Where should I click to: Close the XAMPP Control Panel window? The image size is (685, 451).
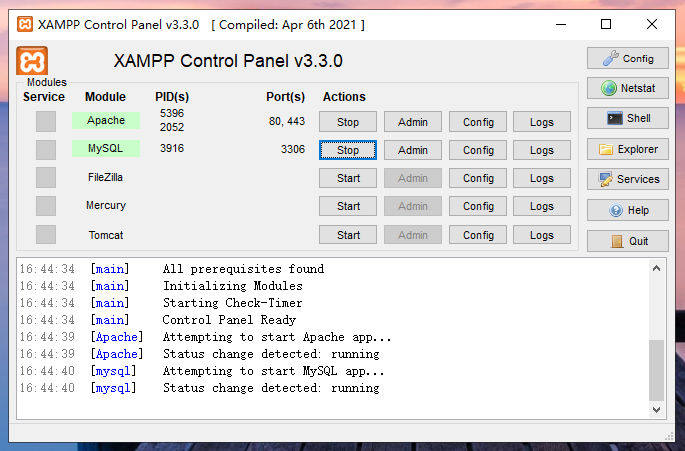652,24
